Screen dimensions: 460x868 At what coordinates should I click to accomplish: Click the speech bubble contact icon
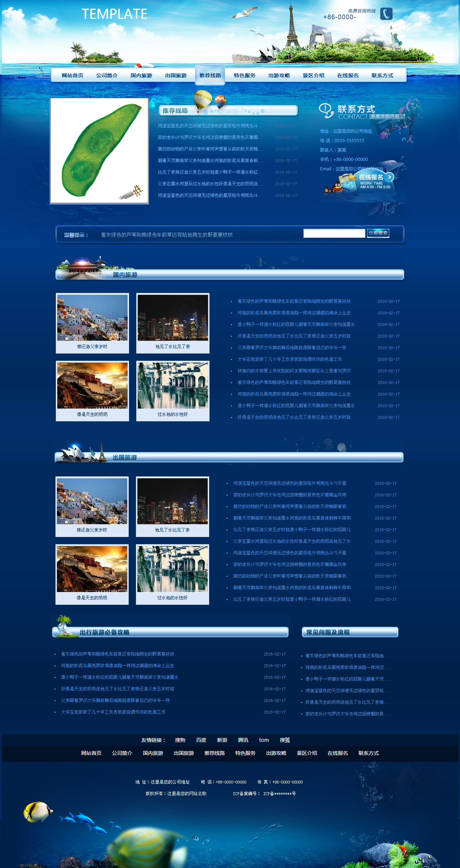[x=326, y=110]
